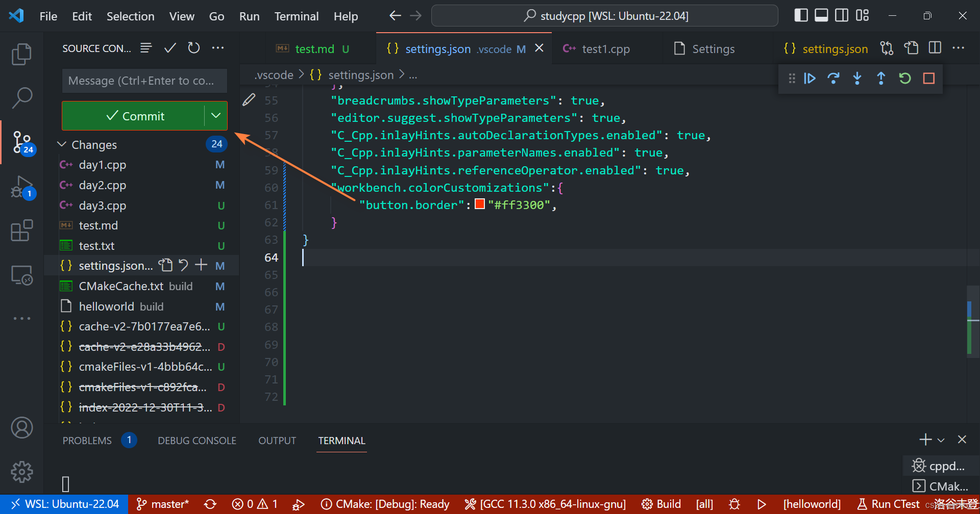Image resolution: width=980 pixels, height=514 pixels.
Task: Step Into in debug toolbar
Action: coord(857,79)
